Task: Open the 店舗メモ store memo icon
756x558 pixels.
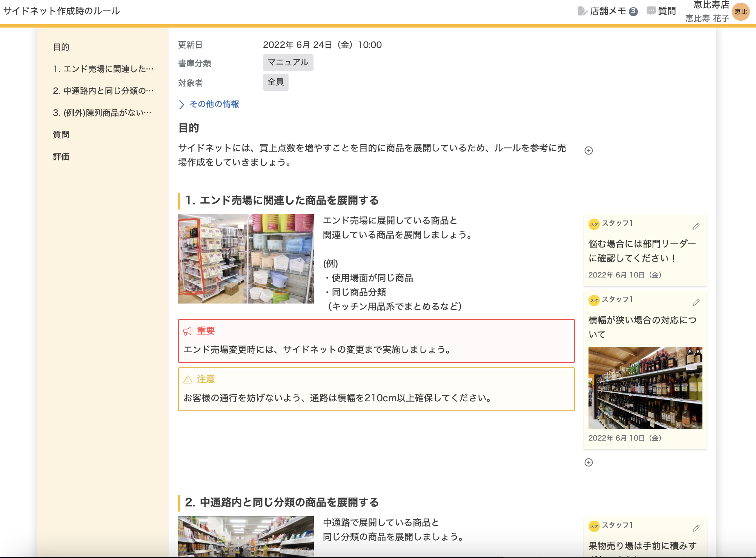Action: coord(582,11)
